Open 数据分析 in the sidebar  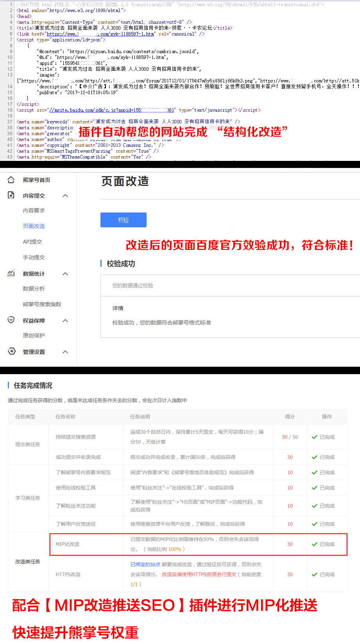tap(34, 289)
